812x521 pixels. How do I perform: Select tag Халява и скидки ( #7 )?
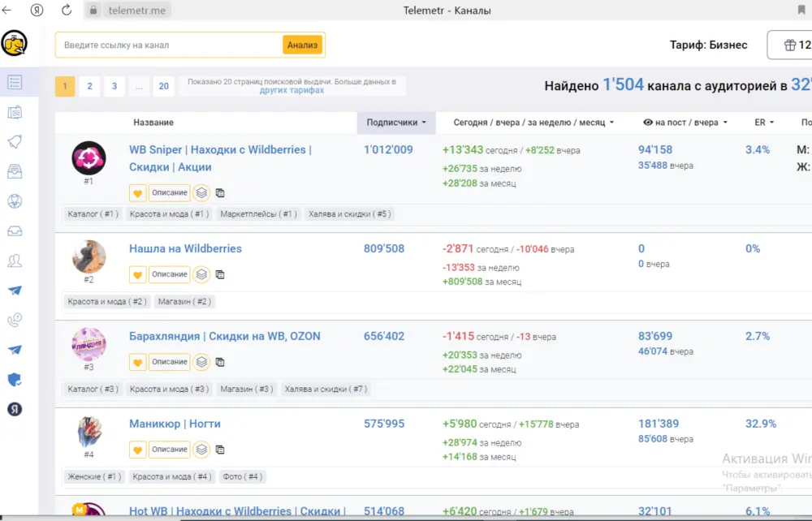(x=326, y=389)
